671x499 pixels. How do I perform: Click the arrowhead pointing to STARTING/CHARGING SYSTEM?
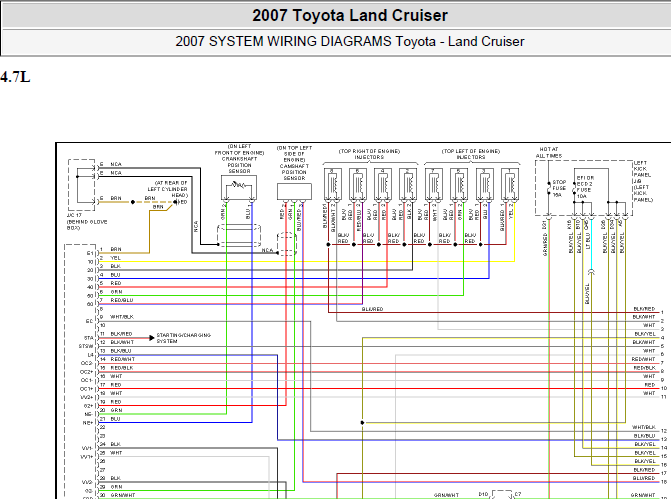pyautogui.click(x=152, y=338)
